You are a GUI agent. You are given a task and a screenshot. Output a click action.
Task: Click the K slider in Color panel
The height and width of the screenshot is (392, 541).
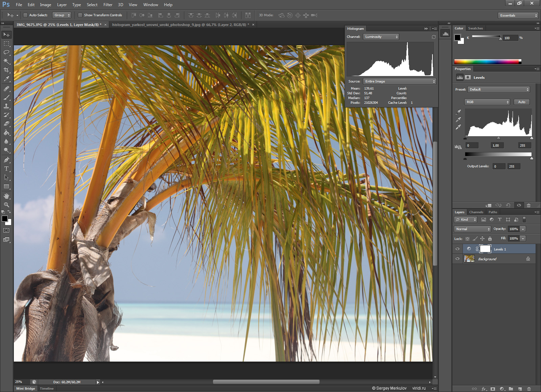pos(486,36)
